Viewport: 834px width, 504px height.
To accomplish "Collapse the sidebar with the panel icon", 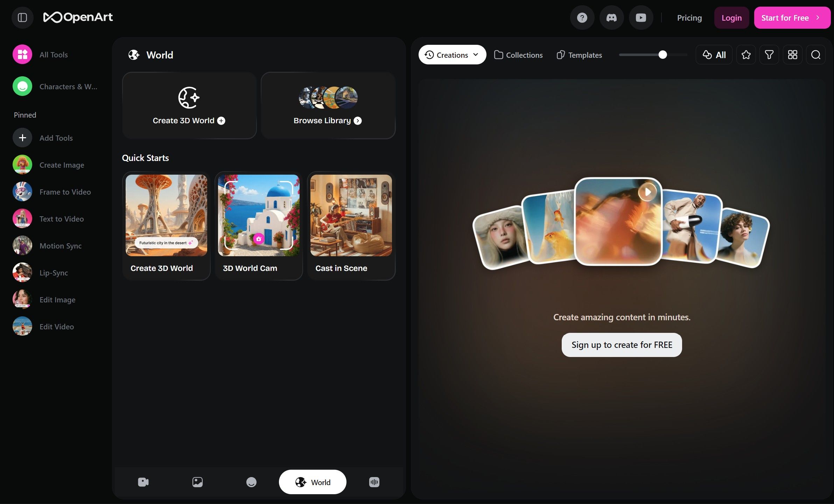I will tap(22, 17).
